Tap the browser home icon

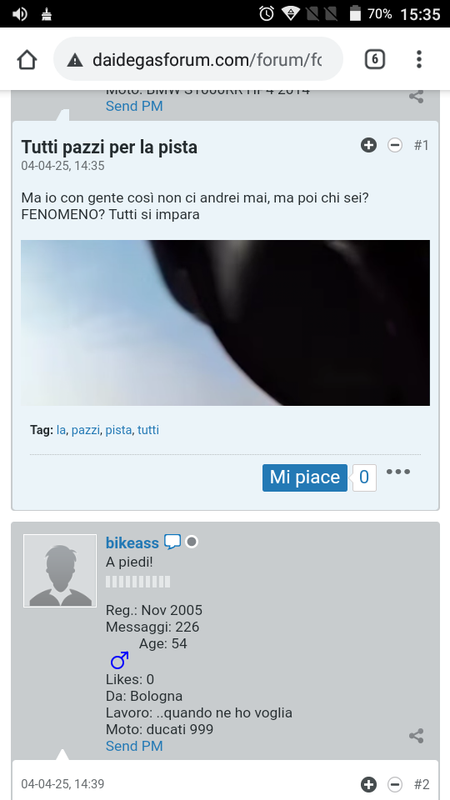pyautogui.click(x=27, y=60)
